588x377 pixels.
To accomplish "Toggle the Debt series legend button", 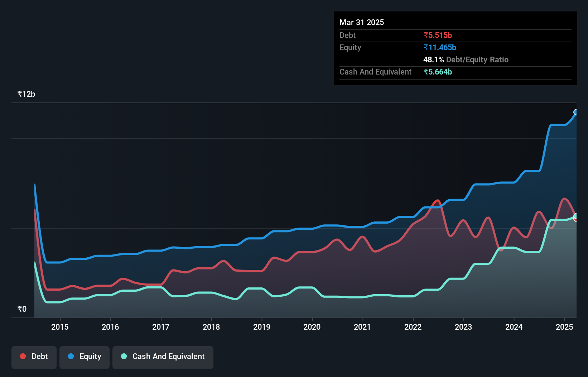I will (x=34, y=357).
